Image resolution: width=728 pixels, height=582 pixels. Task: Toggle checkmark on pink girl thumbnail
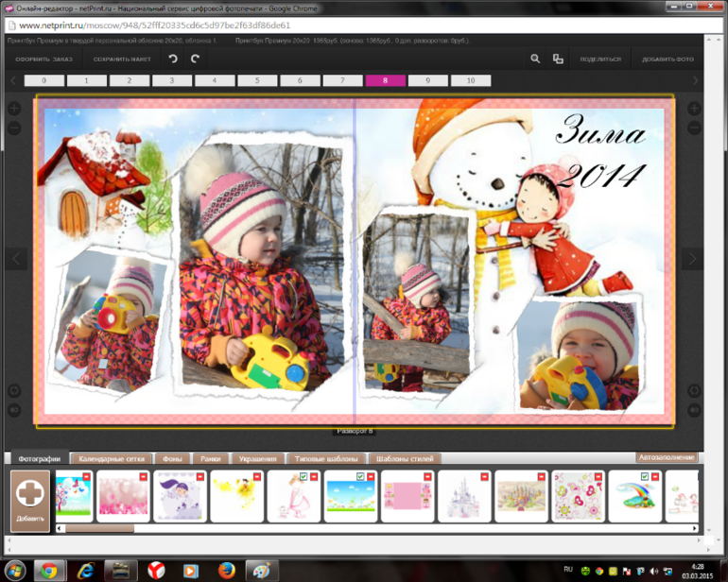click(303, 477)
